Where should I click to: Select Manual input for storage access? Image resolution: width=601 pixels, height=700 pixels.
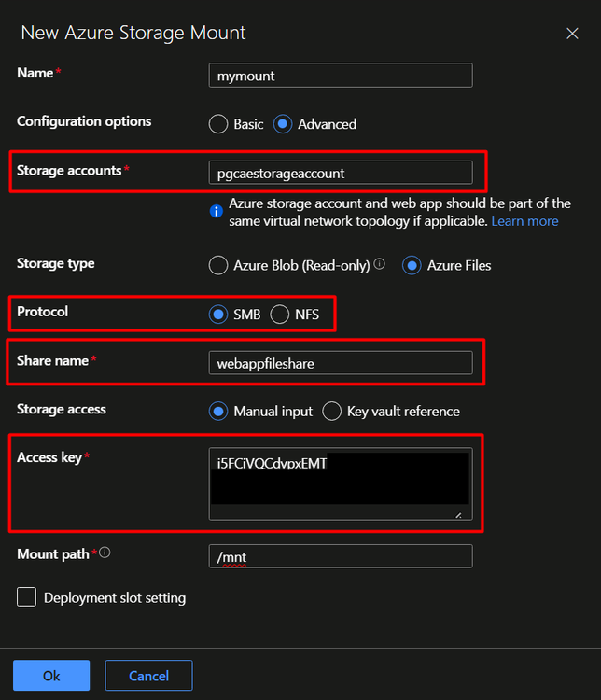click(218, 412)
